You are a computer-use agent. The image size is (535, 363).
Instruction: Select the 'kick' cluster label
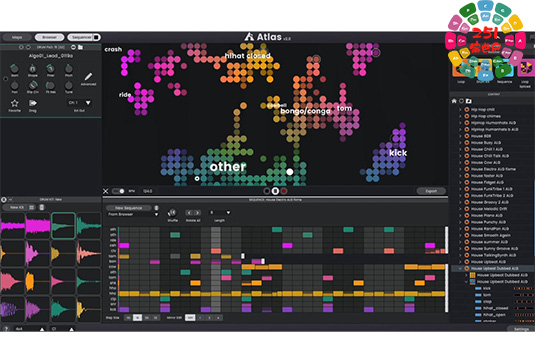click(398, 153)
